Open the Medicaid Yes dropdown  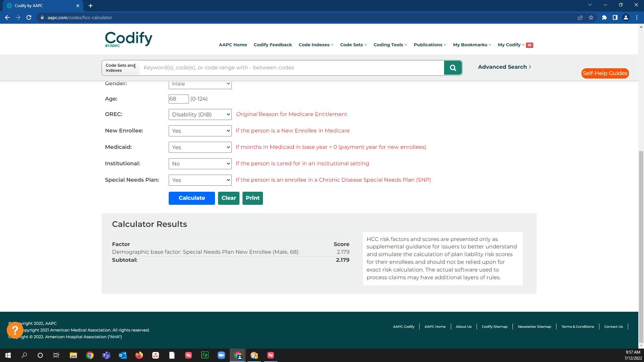coord(200,147)
